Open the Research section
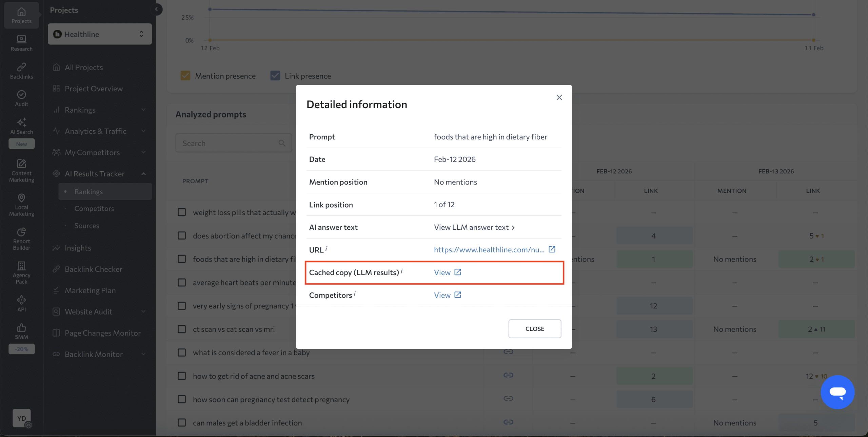This screenshot has width=868, height=437. click(21, 42)
